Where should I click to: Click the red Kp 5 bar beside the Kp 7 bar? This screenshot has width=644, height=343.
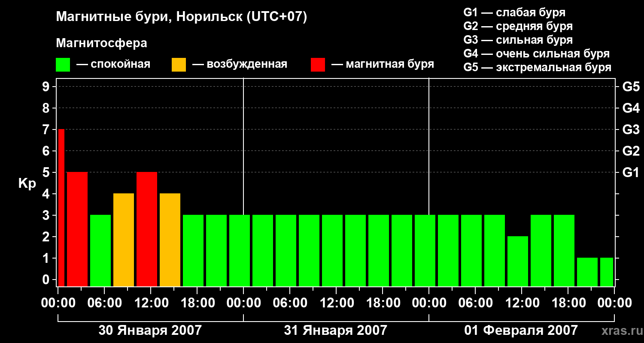point(77,229)
